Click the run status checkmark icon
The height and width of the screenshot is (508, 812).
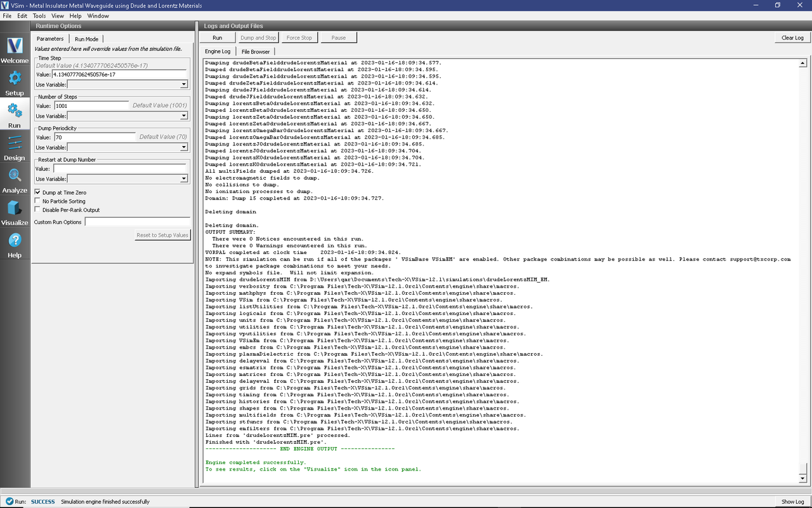(x=8, y=502)
